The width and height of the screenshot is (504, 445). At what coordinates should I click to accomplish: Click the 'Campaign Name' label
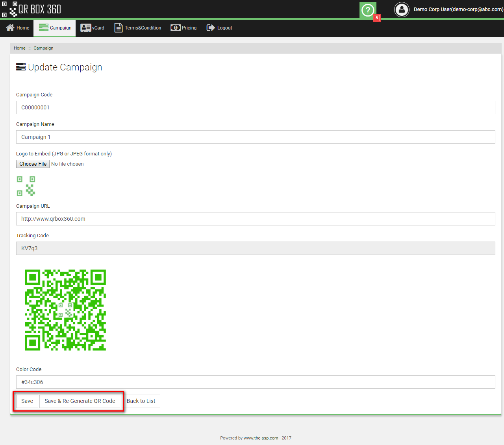pos(35,124)
